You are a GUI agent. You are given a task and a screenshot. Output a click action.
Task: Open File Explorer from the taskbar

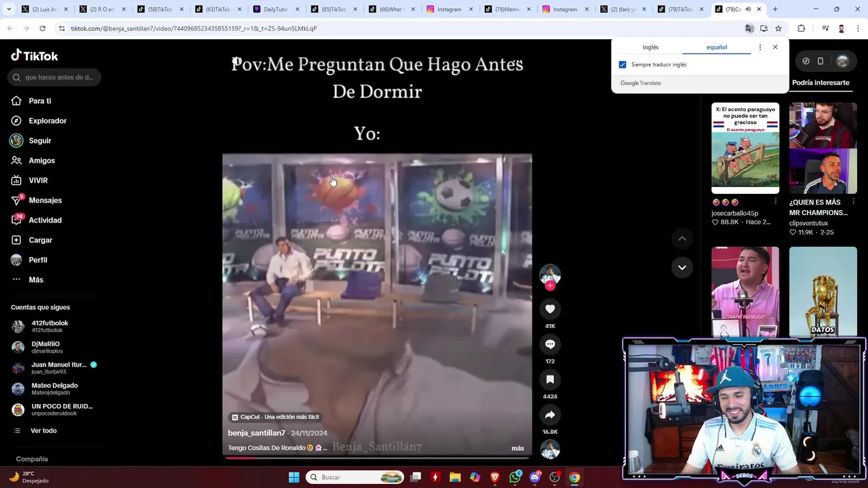tap(455, 477)
